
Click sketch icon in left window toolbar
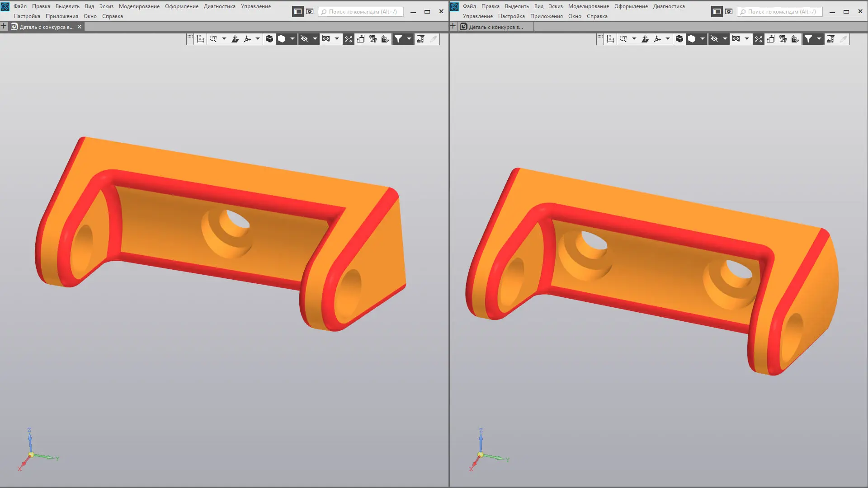coord(200,39)
